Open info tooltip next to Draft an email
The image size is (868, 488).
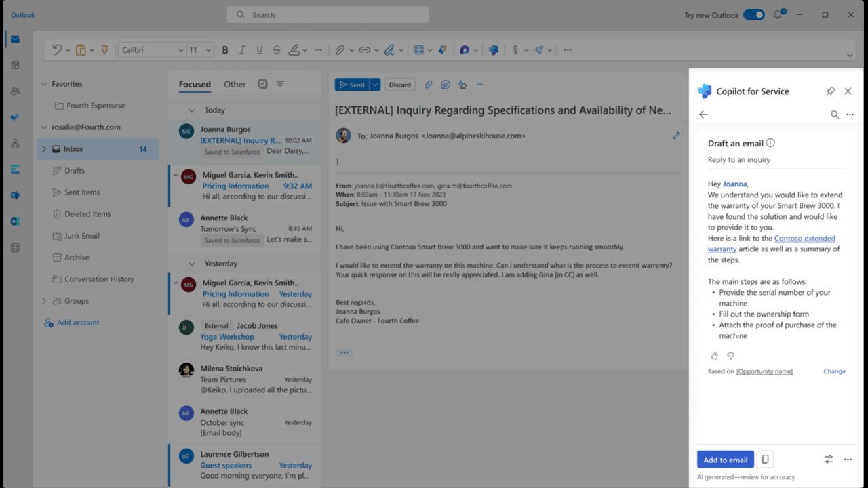click(x=770, y=143)
